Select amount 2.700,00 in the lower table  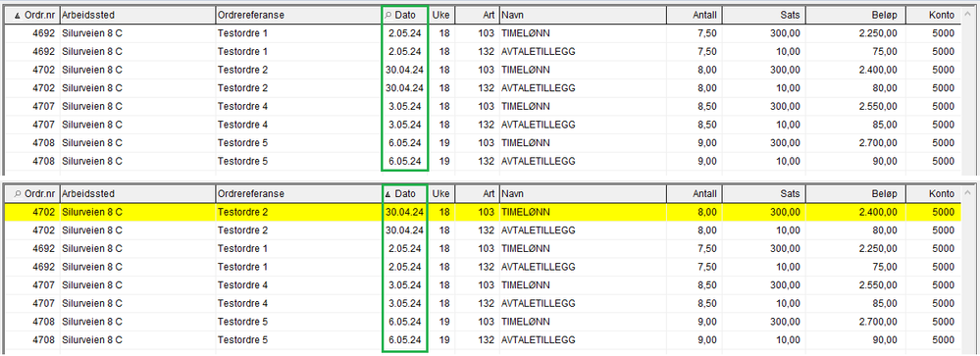point(878,322)
